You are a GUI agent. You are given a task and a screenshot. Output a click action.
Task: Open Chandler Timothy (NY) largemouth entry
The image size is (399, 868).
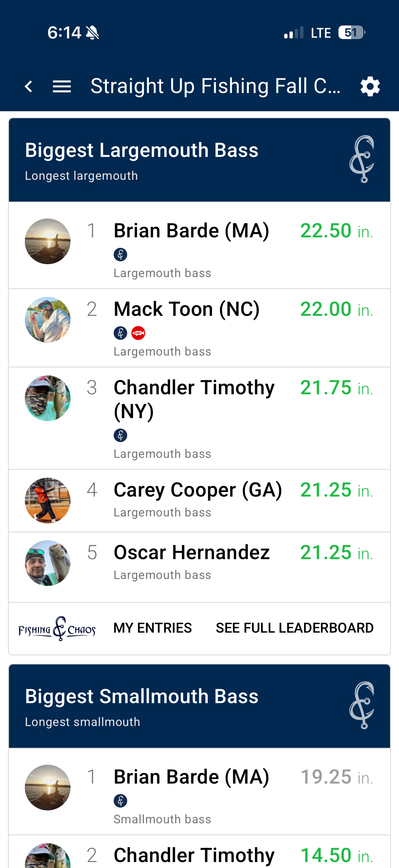point(194,399)
